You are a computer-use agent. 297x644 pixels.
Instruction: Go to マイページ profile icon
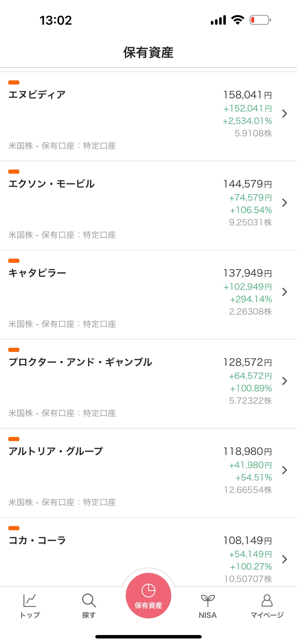pyautogui.click(x=267, y=601)
